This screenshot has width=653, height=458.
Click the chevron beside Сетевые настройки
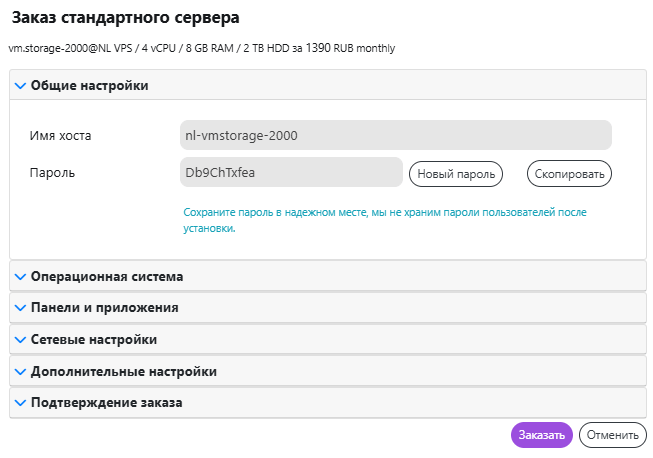click(x=20, y=340)
